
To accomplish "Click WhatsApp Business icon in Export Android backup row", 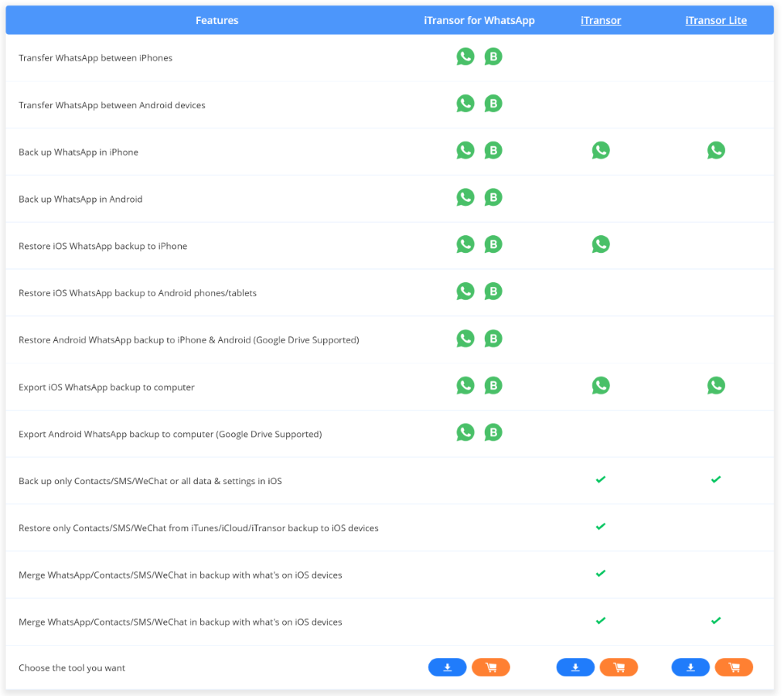I will coord(493,432).
